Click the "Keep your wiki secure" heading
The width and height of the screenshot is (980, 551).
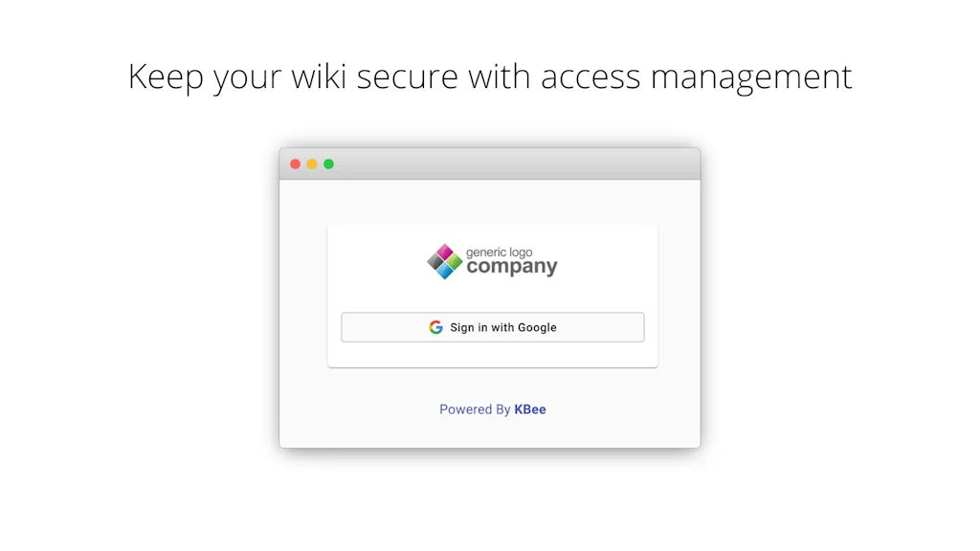pos(490,77)
